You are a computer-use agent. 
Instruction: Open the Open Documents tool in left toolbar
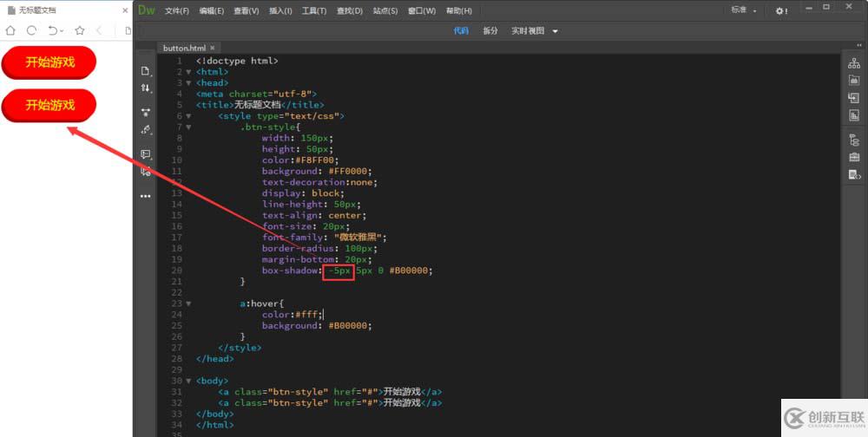(x=145, y=71)
